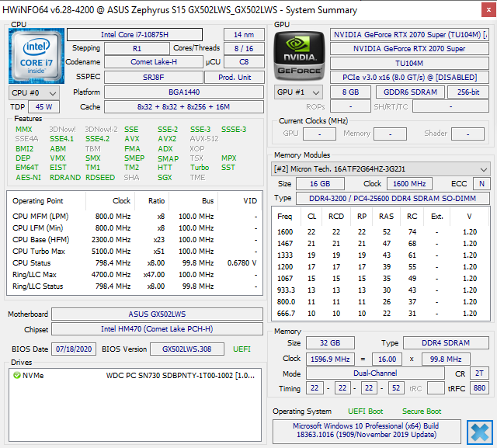
Task: Click the NVIDIA GeForce RTX 2070 Super (TU104M) field
Action: pyautogui.click(x=409, y=34)
